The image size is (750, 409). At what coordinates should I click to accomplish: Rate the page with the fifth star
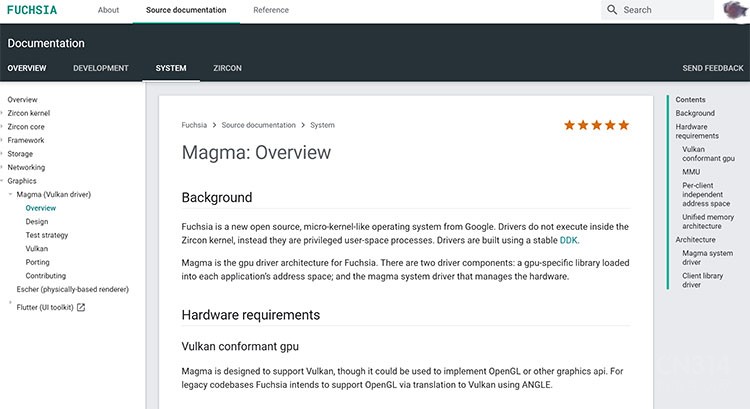624,125
